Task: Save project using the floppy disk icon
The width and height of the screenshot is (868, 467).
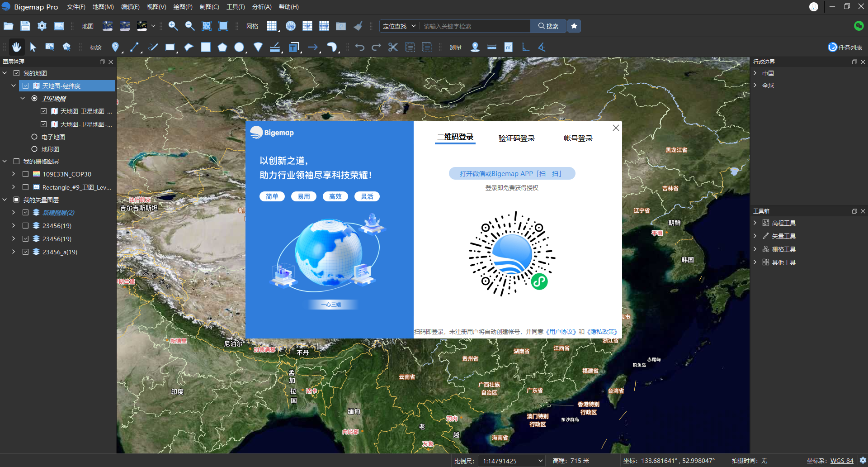Action: point(25,26)
